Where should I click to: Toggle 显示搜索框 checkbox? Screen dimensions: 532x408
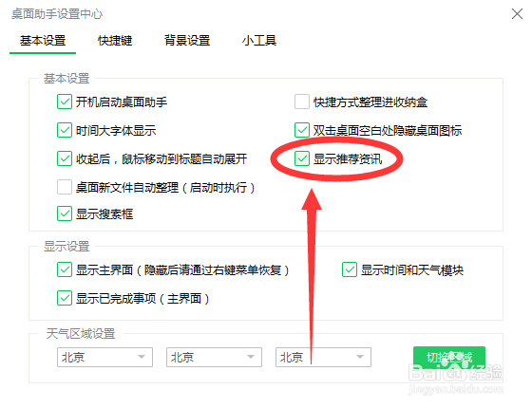pos(65,213)
